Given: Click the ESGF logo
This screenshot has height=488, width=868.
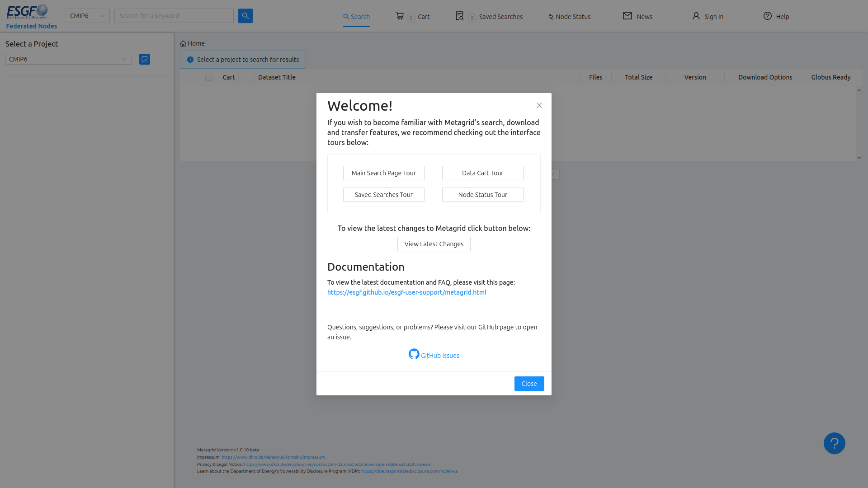Looking at the screenshot, I should point(27,11).
